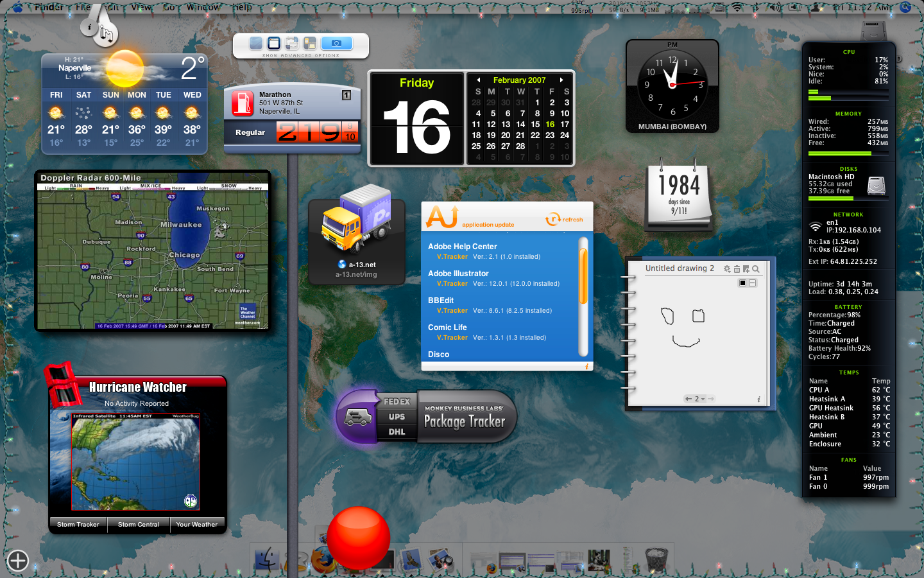Open the Dashboard widget bar plus button

tap(17, 561)
